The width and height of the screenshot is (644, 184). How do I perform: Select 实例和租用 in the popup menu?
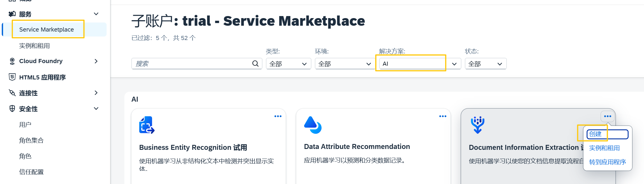point(604,148)
